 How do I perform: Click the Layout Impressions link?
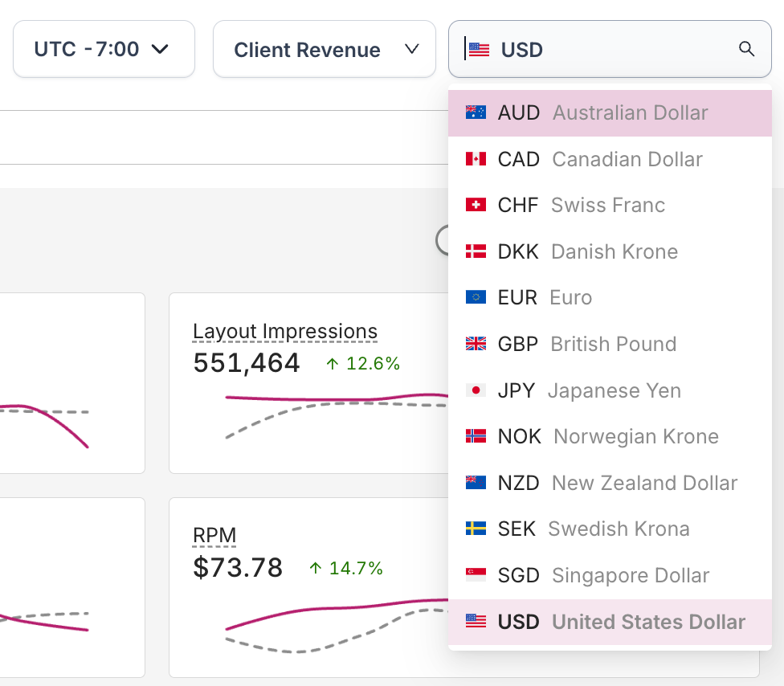tap(284, 331)
